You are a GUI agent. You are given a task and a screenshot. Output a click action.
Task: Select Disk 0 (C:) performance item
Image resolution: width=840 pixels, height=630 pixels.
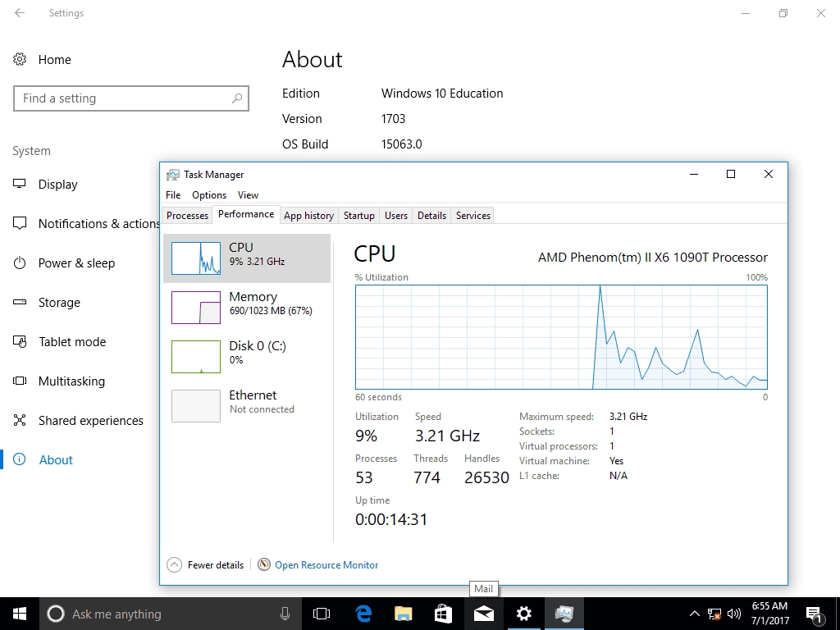tap(247, 357)
